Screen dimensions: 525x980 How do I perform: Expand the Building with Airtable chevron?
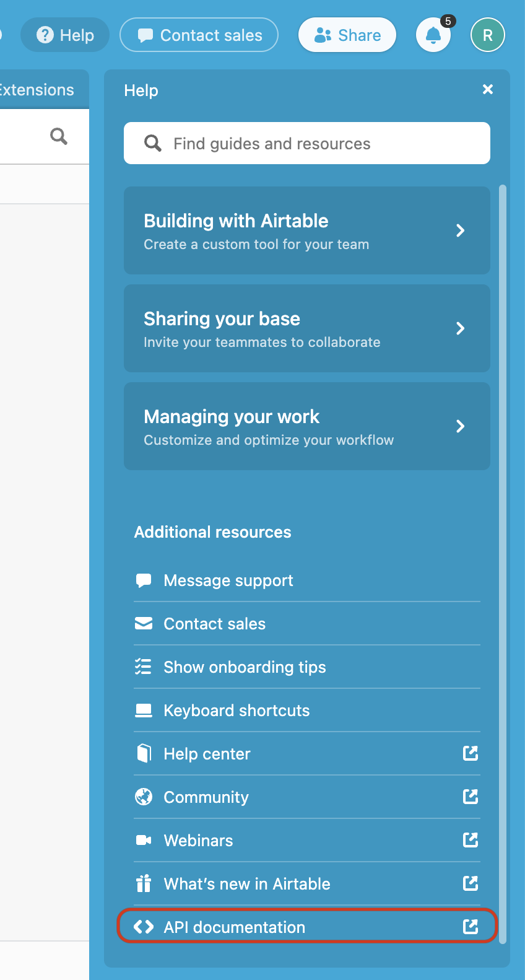click(x=460, y=230)
